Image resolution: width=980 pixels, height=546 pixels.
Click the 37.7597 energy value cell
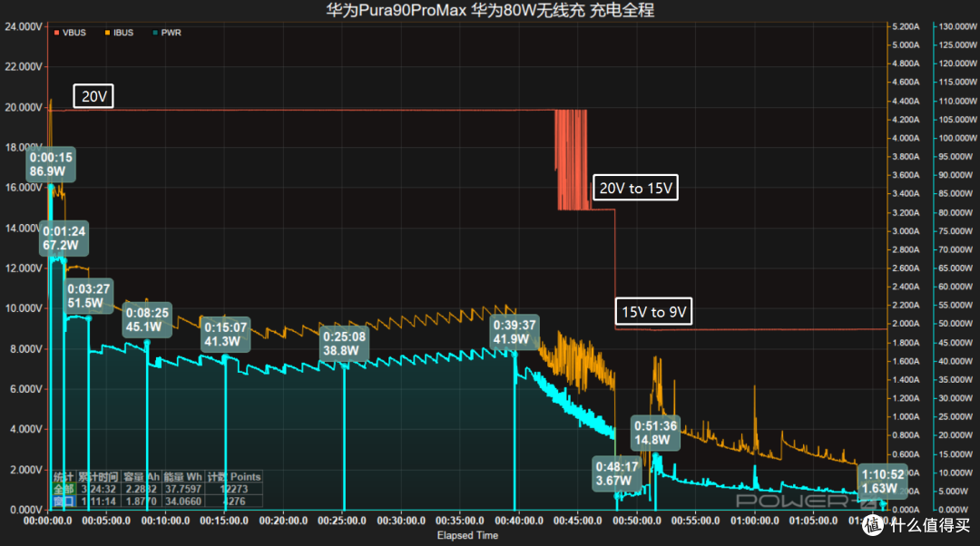coord(182,489)
